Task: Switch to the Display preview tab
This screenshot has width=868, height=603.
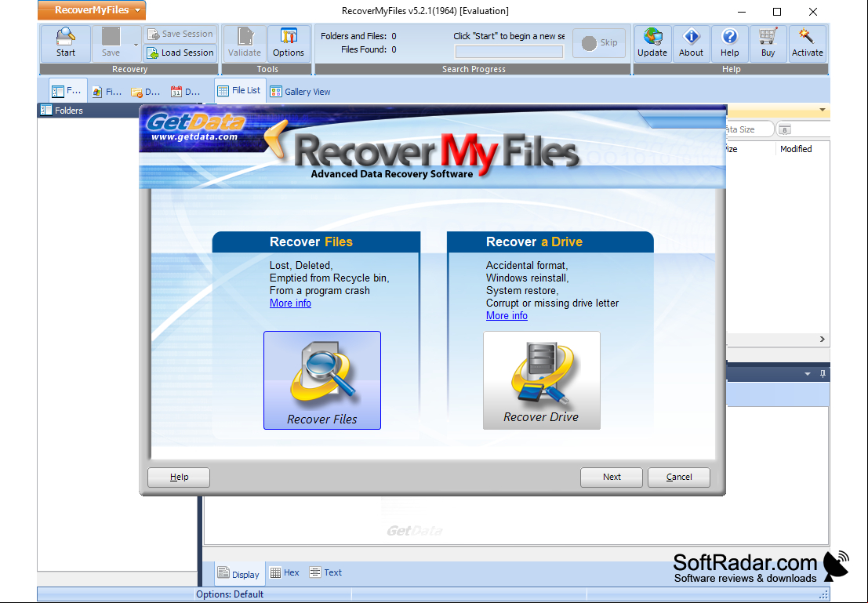Action: 238,574
